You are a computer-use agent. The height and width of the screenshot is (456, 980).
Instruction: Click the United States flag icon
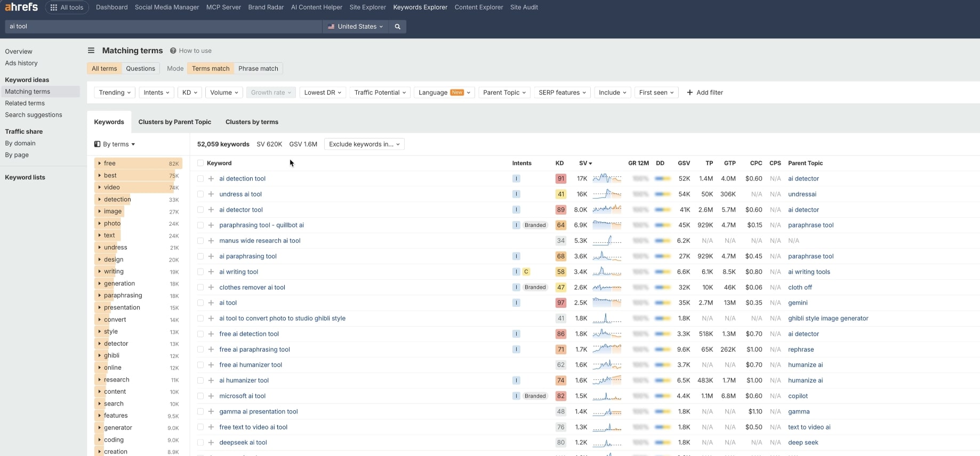pos(331,27)
